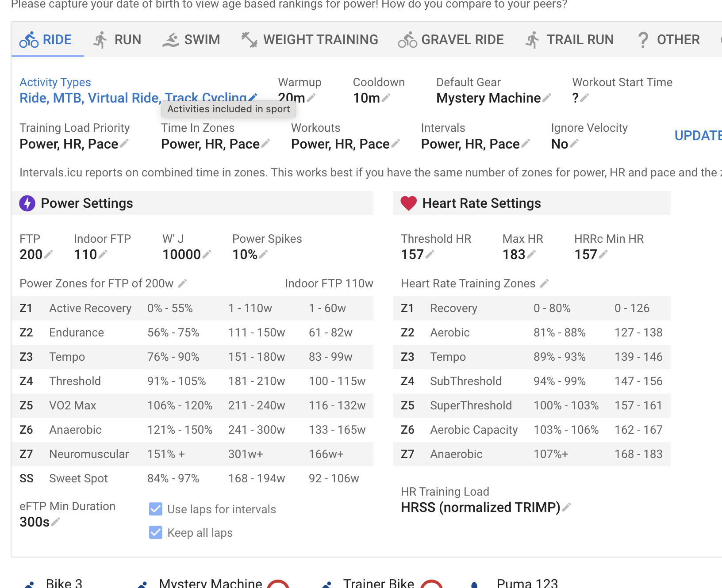This screenshot has height=588, width=722.
Task: Edit Cooldown 10m with pencil icon
Action: click(386, 98)
